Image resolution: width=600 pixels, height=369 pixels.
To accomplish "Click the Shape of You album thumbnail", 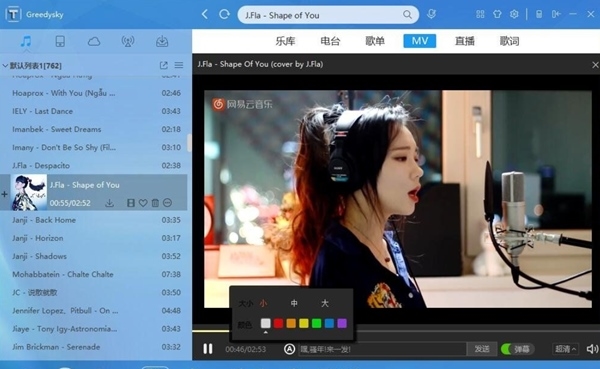I will 29,192.
